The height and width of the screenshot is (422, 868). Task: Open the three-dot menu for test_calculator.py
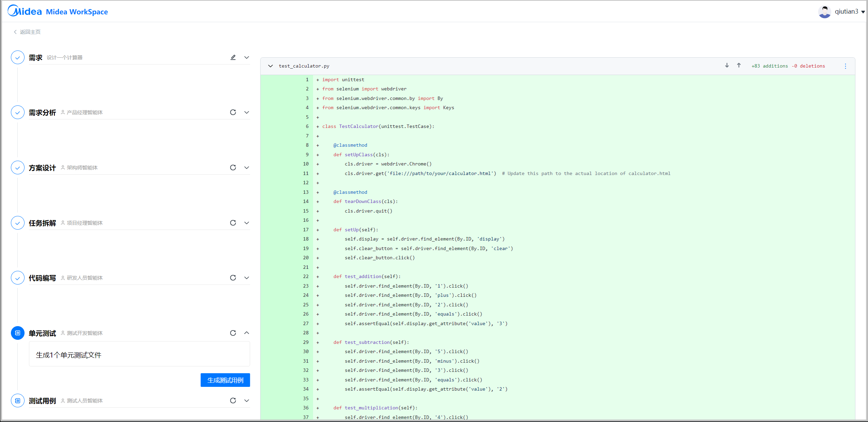click(x=846, y=66)
